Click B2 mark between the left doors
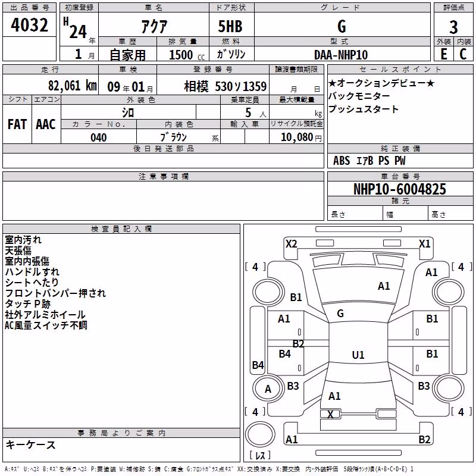Screen dimensions: 476x476 [299, 344]
